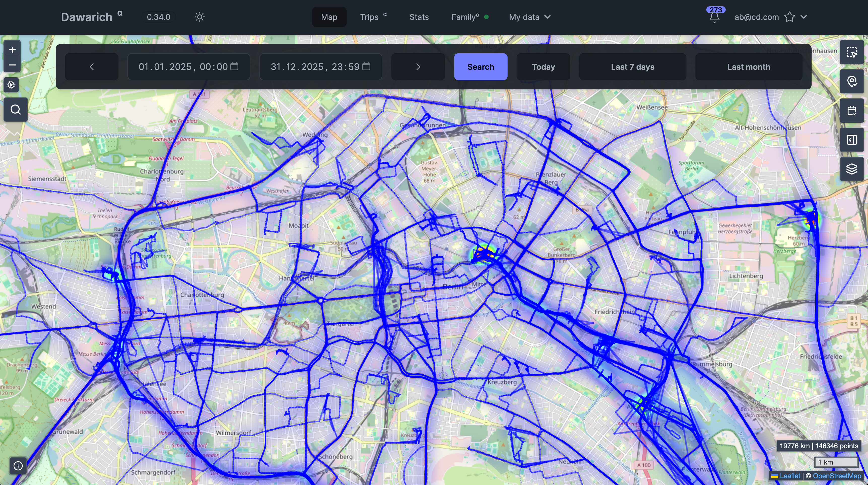Open the info panel at bottom left
Image resolution: width=868 pixels, height=485 pixels.
(x=18, y=466)
